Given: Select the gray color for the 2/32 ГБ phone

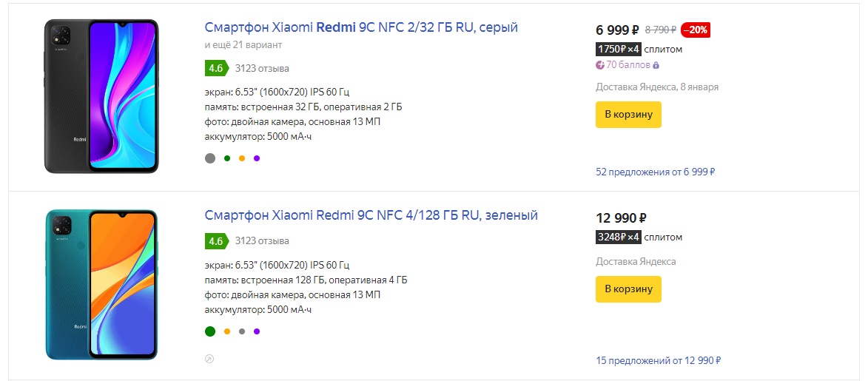Looking at the screenshot, I should pos(210,158).
